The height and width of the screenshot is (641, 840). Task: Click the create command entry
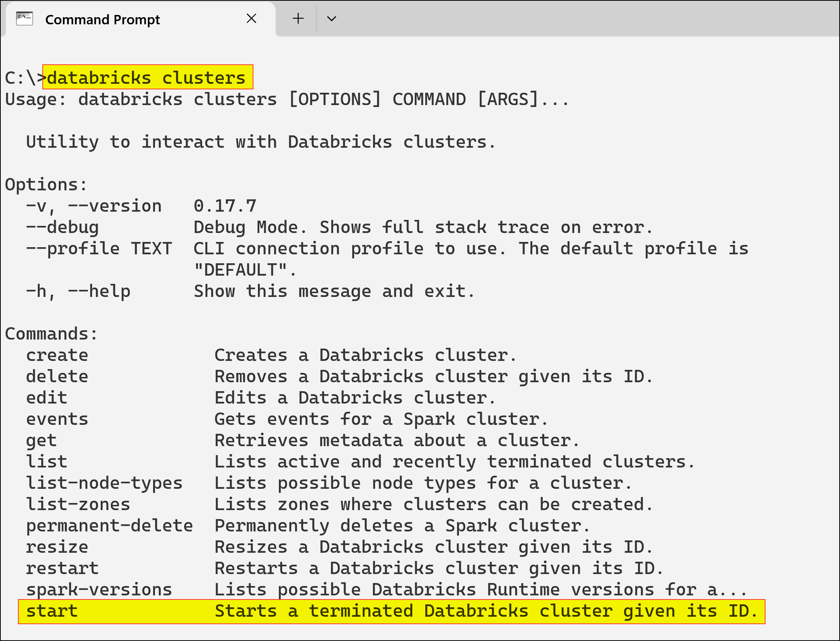tap(57, 356)
